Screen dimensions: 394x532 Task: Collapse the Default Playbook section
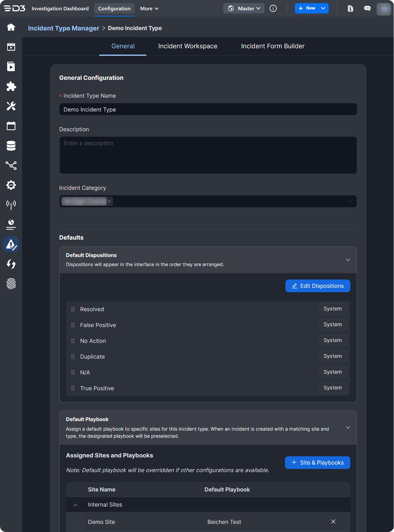pos(348,428)
